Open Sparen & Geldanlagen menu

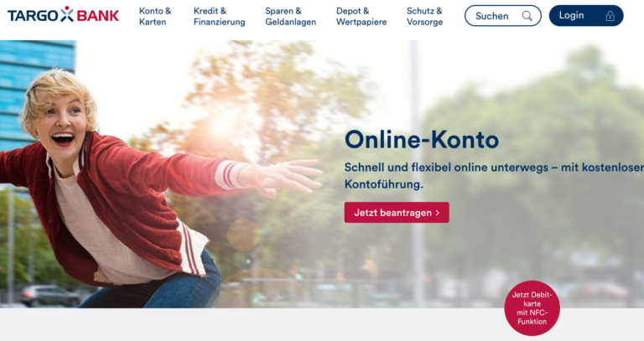pyautogui.click(x=290, y=17)
